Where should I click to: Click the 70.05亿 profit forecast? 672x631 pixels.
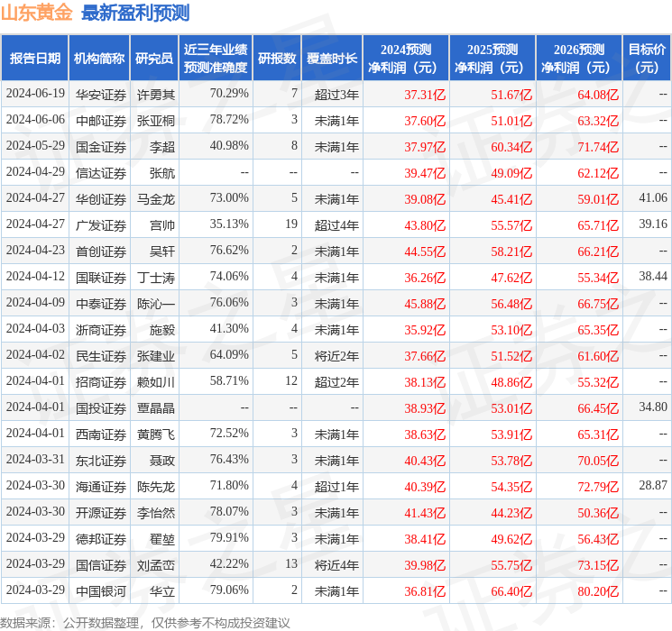[598, 461]
